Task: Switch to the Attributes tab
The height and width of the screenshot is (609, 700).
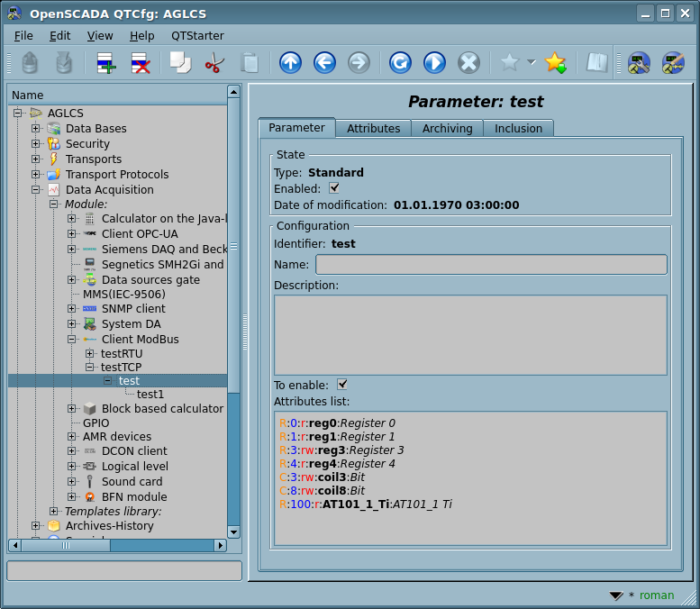Action: pos(373,129)
